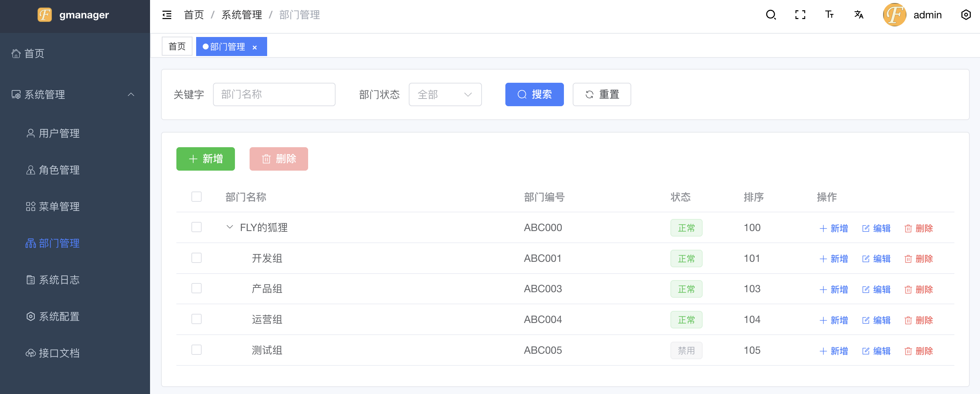Click the green 新增 button

205,159
